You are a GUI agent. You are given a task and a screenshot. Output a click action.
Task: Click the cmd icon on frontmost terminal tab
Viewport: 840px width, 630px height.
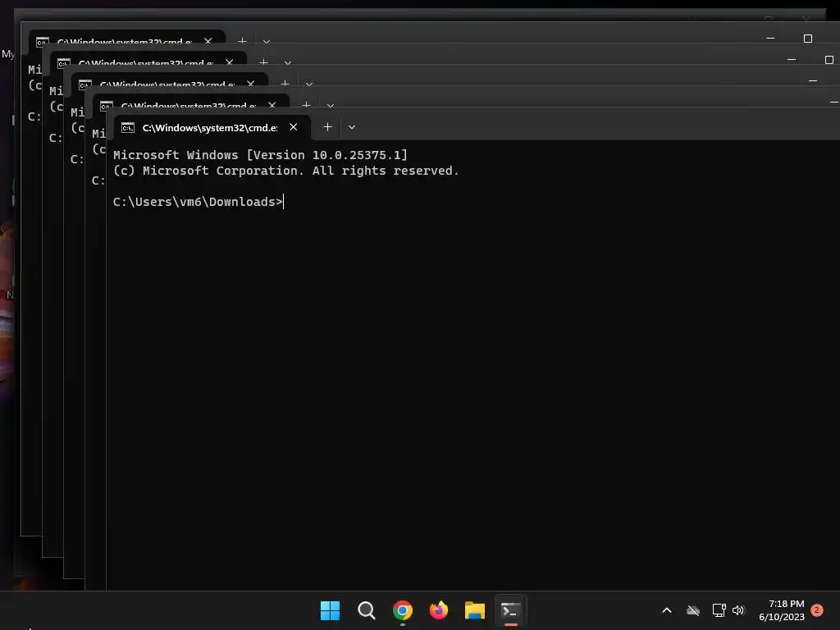point(127,127)
